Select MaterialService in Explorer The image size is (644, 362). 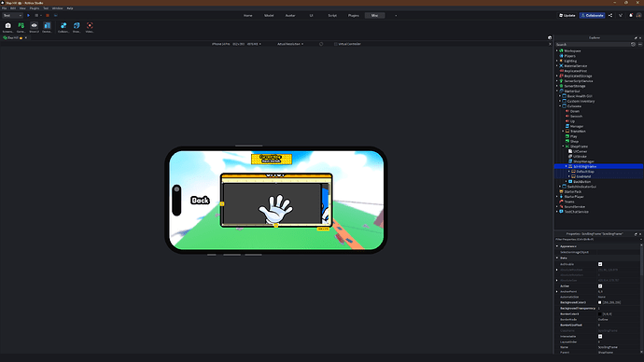click(x=576, y=66)
